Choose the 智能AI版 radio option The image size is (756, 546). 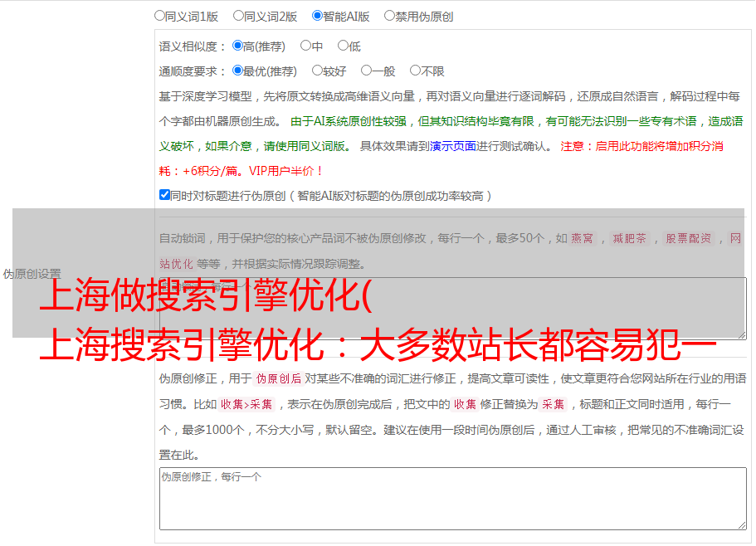(x=317, y=16)
